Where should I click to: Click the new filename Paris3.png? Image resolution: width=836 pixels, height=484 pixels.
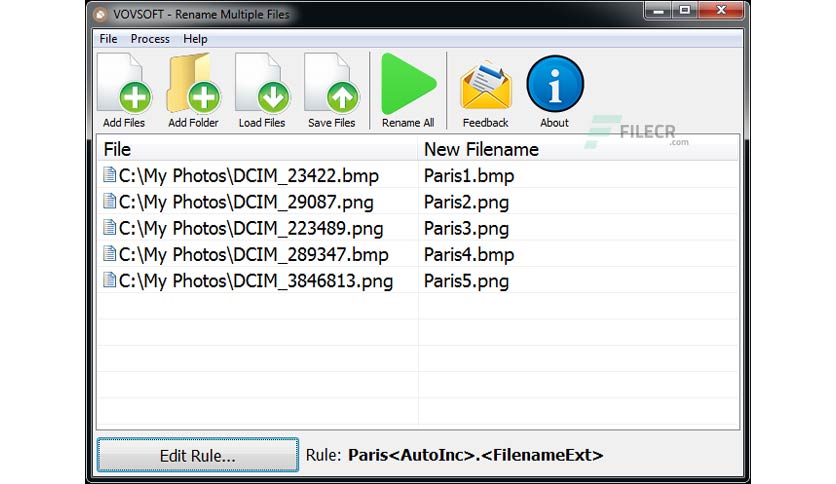[x=466, y=229]
